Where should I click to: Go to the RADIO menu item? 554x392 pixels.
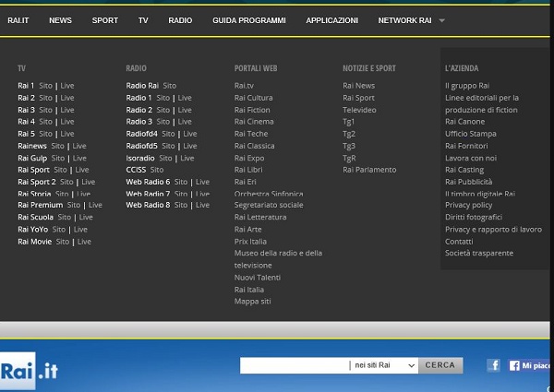(x=180, y=20)
